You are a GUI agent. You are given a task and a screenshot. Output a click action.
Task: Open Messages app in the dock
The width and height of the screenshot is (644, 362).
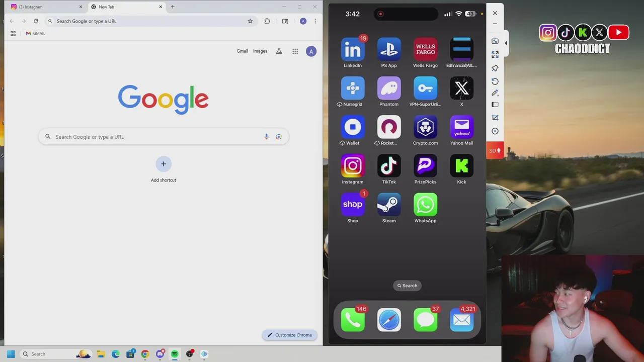click(425, 320)
